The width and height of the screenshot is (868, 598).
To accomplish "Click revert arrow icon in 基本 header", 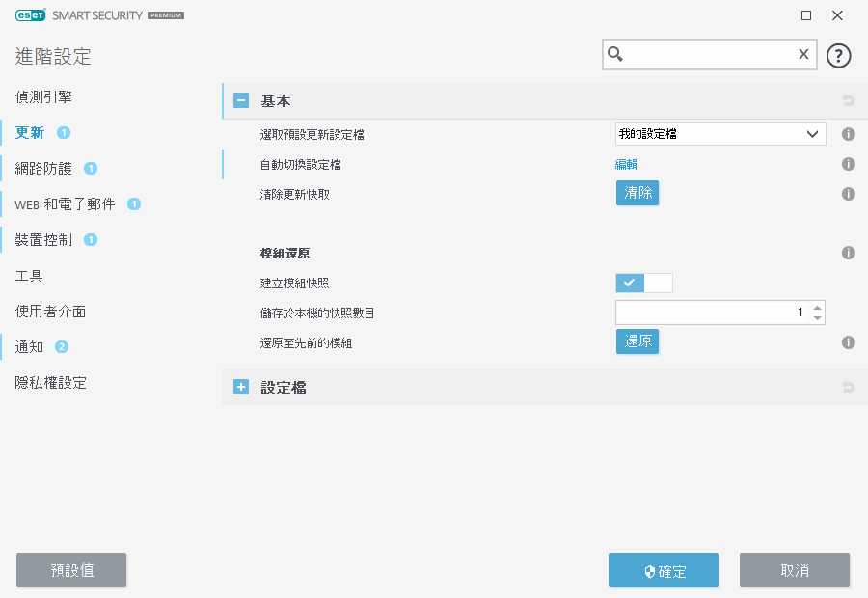I will [x=849, y=100].
